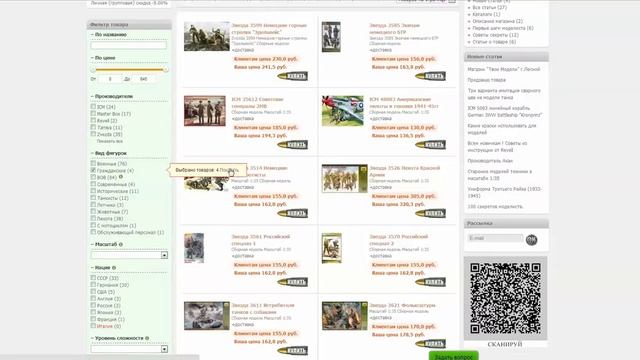The width and height of the screenshot is (640, 360).
Task: Submit the E-mail newsletter round button
Action: pyautogui.click(x=531, y=240)
